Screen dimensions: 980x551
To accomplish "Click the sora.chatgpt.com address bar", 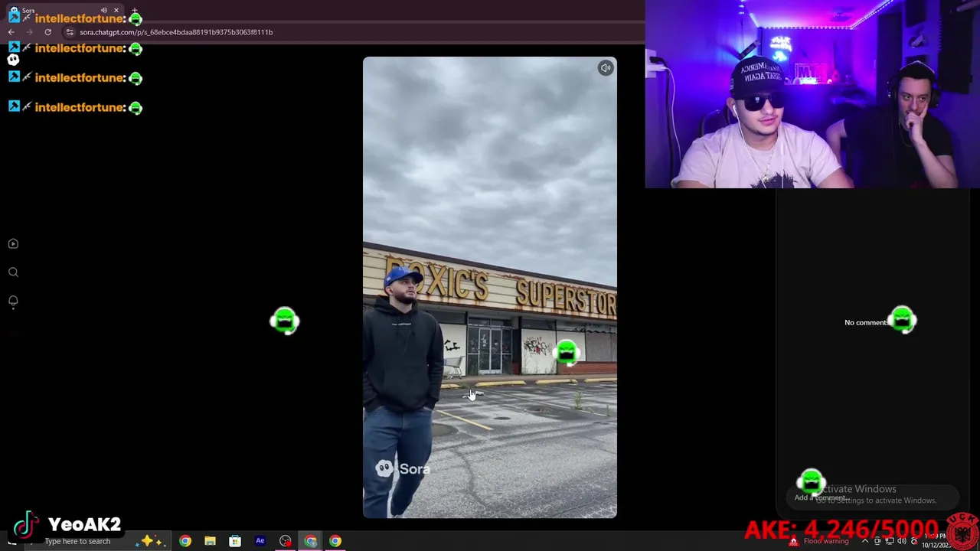I will point(352,32).
